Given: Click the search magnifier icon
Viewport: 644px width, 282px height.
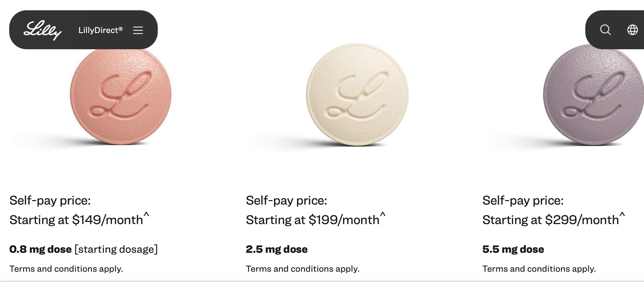Looking at the screenshot, I should pos(605,30).
